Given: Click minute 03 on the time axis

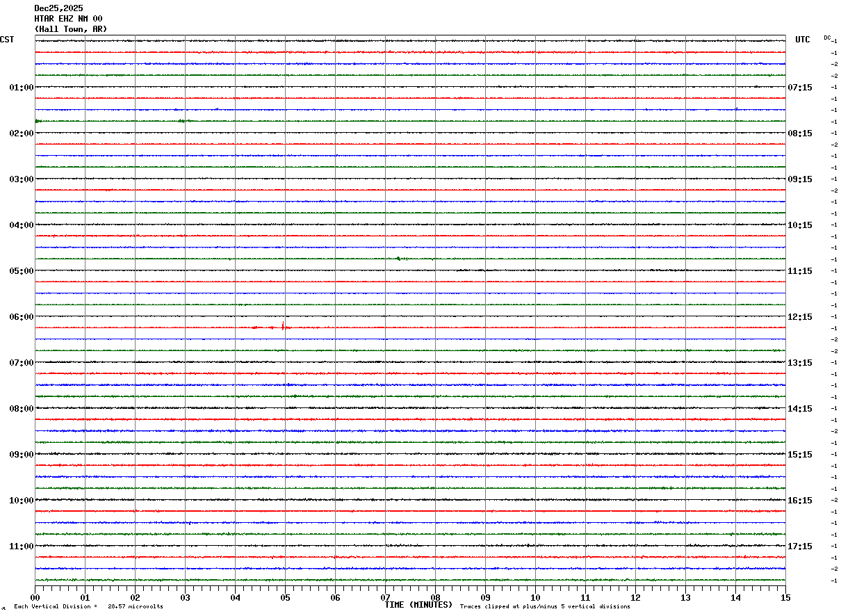Looking at the screenshot, I should click(x=185, y=597).
